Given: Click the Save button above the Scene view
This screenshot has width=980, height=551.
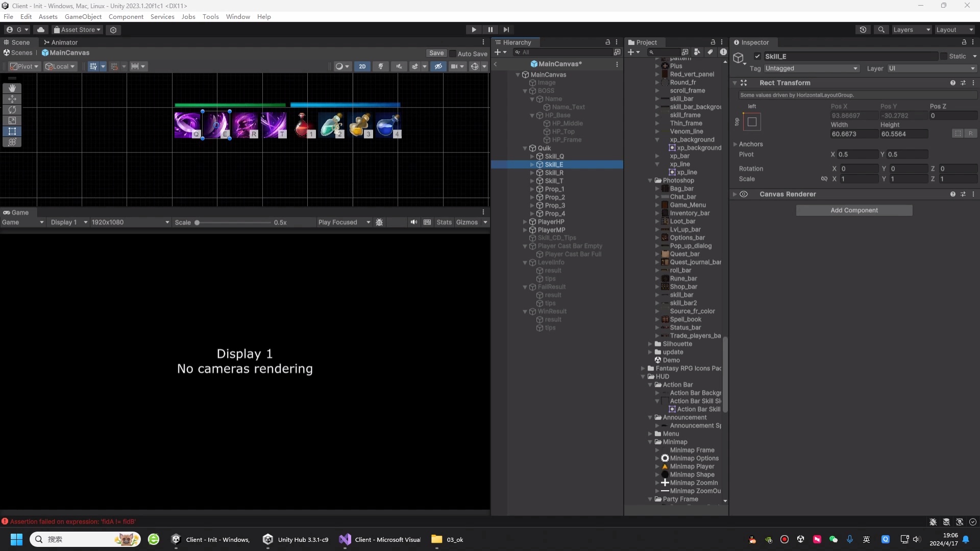Looking at the screenshot, I should [x=436, y=53].
